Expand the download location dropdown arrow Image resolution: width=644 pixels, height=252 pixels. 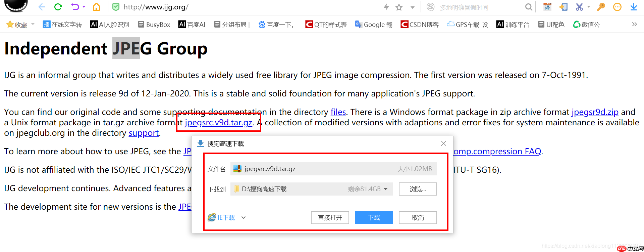(x=386, y=189)
